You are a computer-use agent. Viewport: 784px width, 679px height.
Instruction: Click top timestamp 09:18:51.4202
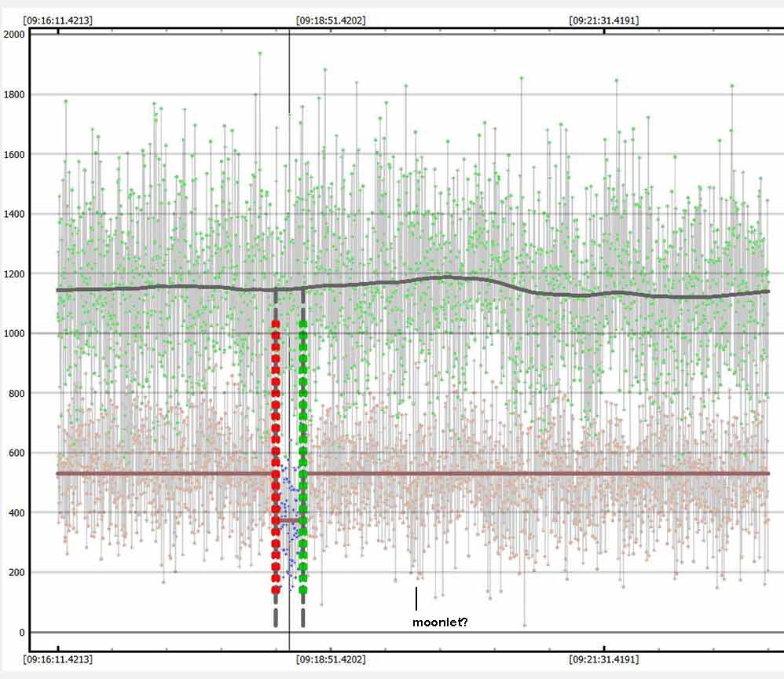point(331,20)
